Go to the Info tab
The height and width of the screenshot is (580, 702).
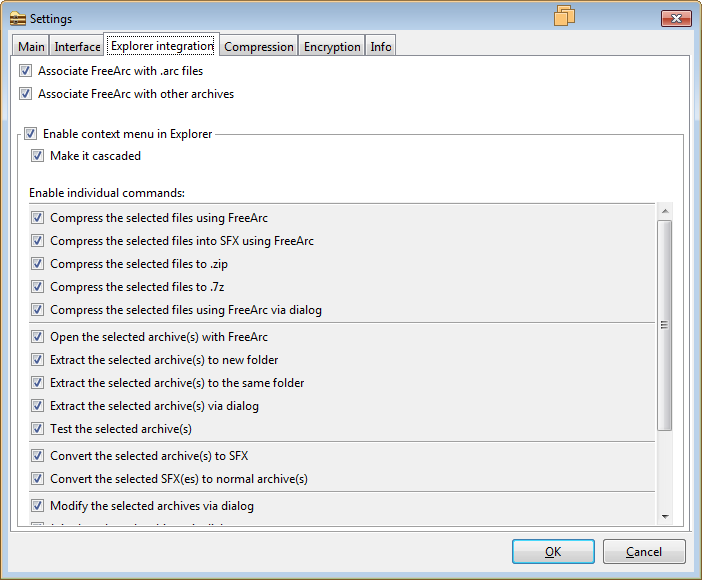(x=381, y=47)
